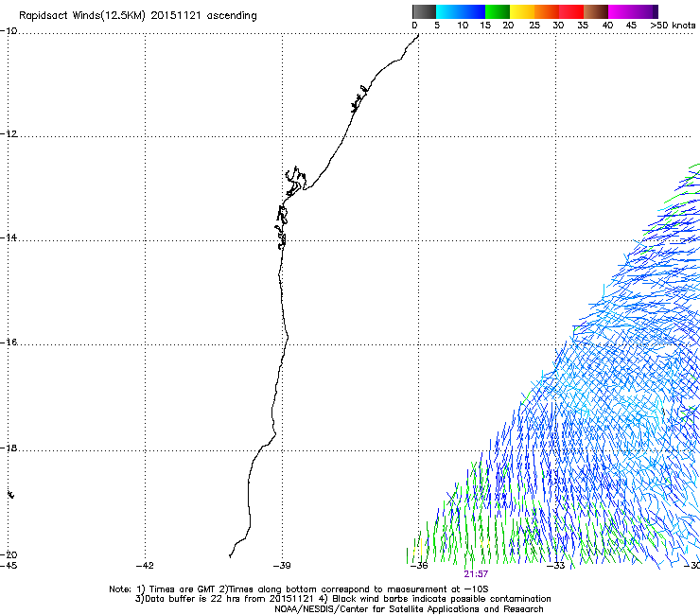The image size is (700, 615).
Task: Click the dark purple above-50 knots swatch
Action: click(x=656, y=11)
